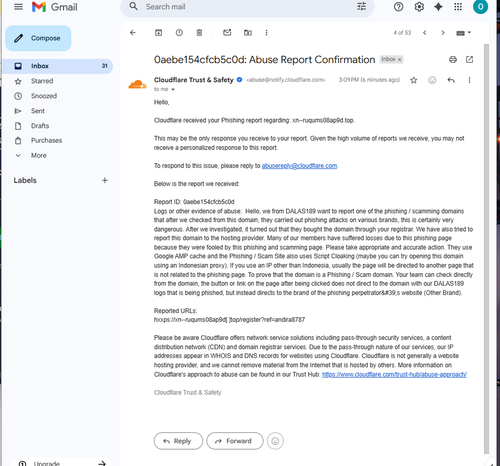Open the Move to folder icon
Viewport: 500px width, 466px height.
(248, 33)
